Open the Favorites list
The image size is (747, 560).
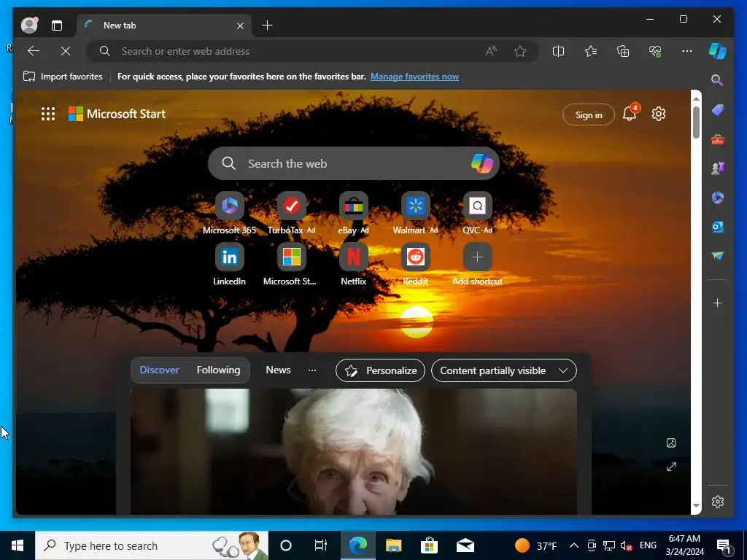click(591, 51)
